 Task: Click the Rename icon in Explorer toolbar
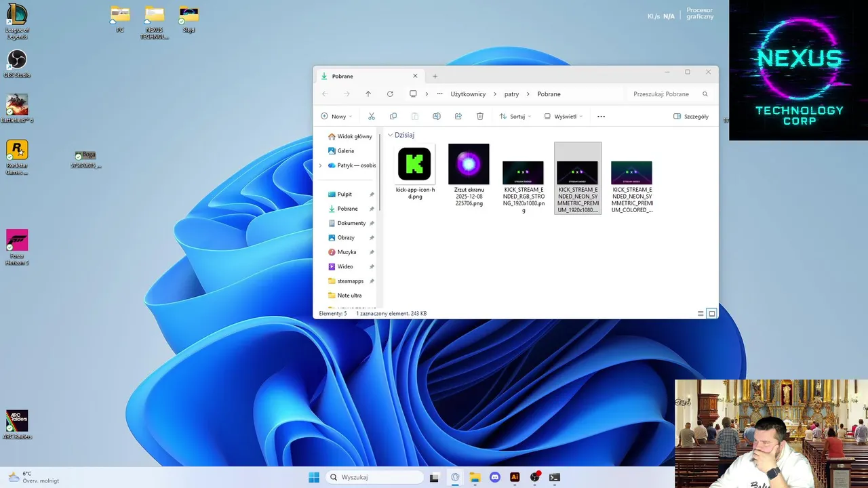436,117
